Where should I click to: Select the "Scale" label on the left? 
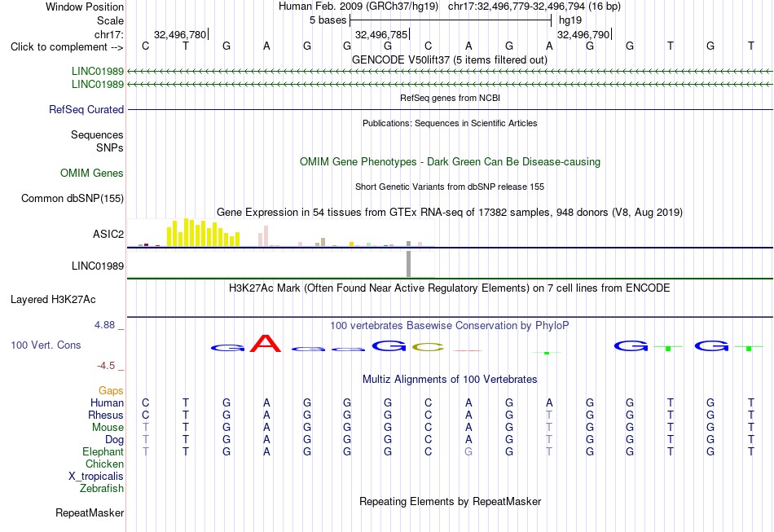click(x=110, y=20)
